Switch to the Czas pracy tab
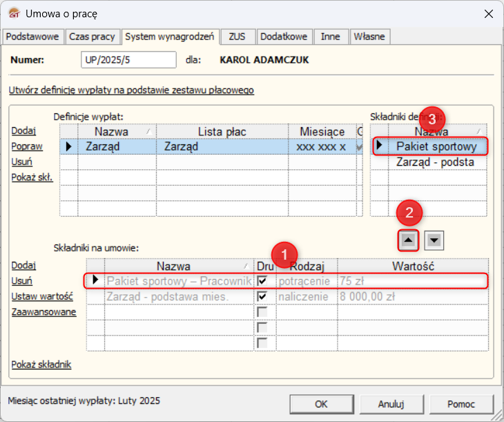The height and width of the screenshot is (422, 504). [x=93, y=36]
